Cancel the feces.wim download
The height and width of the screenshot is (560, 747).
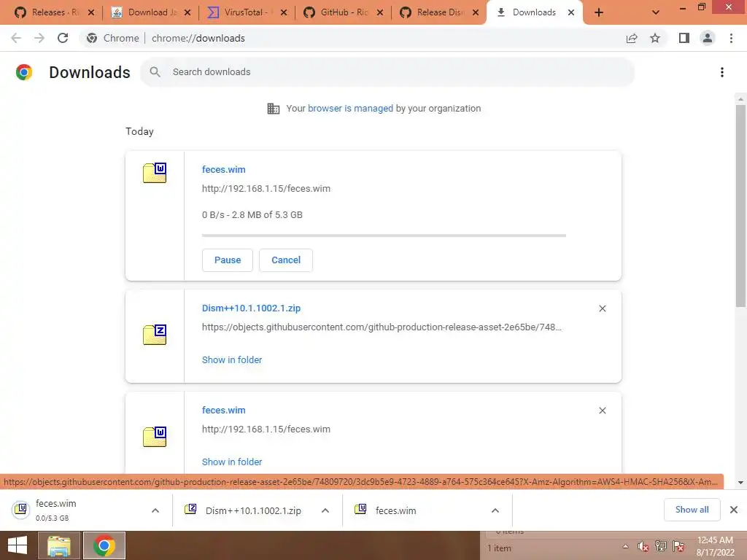coord(286,260)
